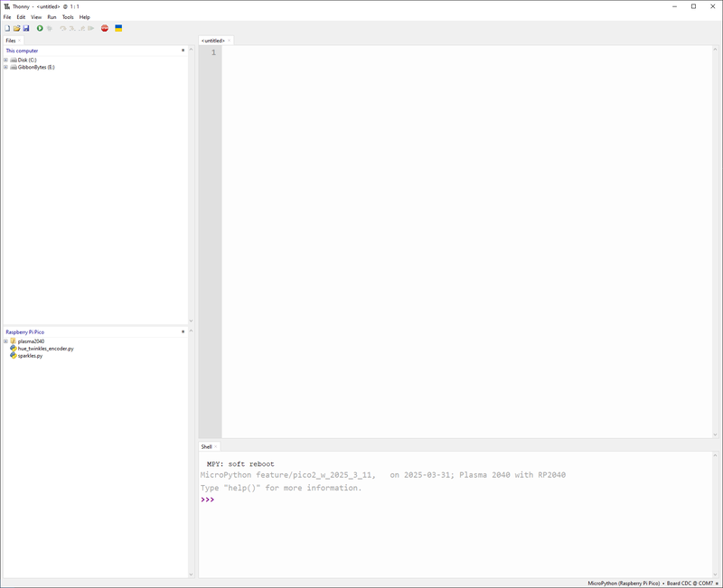Click the Save file disk icon
723x588 pixels.
pos(26,28)
